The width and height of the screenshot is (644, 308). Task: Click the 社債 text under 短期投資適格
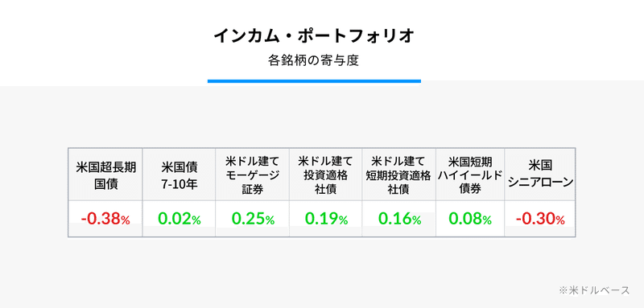point(398,191)
